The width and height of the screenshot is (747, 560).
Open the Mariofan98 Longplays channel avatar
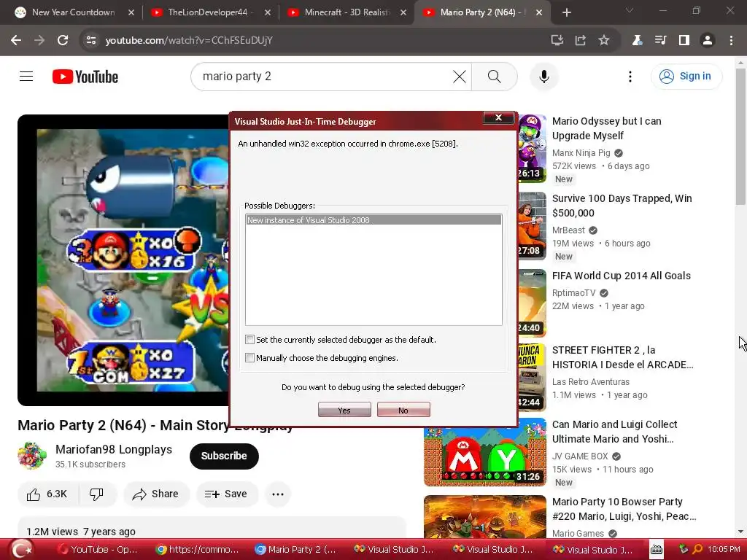coord(32,456)
